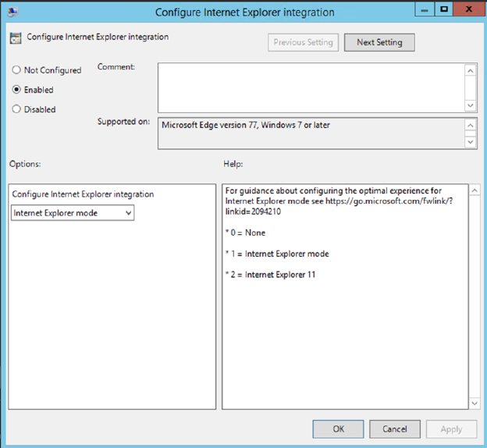Minimize the Configure Internet Explorer integration window
The image size is (487, 448).
coord(425,9)
